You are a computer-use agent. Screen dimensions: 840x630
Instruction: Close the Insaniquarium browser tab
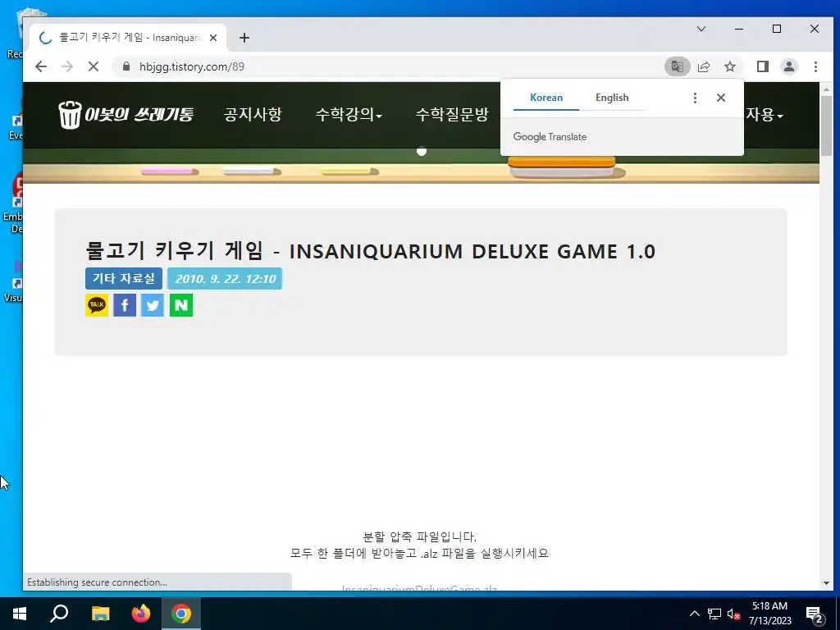213,38
